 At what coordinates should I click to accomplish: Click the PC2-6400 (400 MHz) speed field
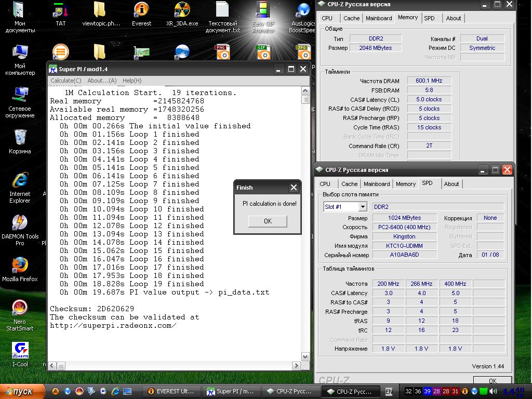click(x=404, y=228)
